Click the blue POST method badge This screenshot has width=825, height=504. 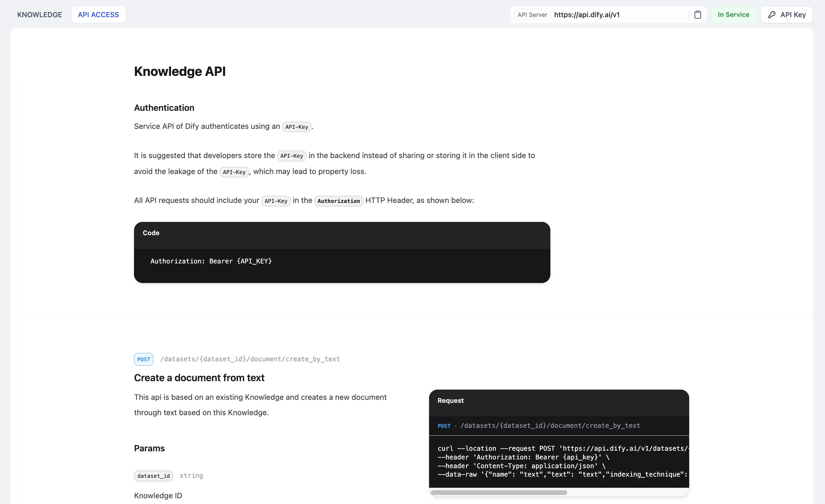pos(144,359)
